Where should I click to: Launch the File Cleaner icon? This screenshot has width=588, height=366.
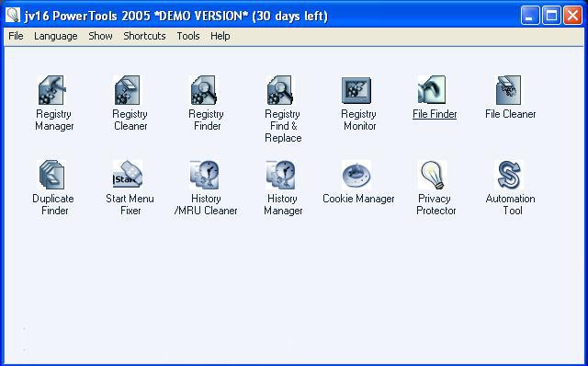509,90
